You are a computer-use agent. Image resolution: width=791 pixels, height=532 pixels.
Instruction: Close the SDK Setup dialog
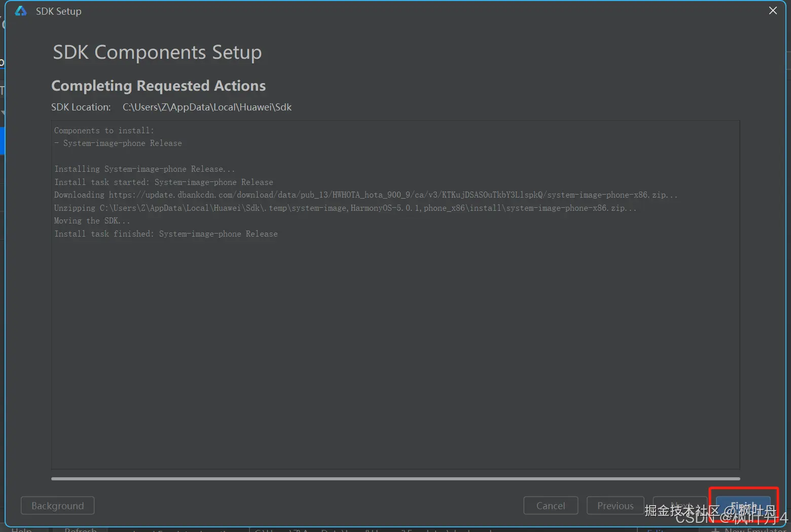(x=773, y=11)
